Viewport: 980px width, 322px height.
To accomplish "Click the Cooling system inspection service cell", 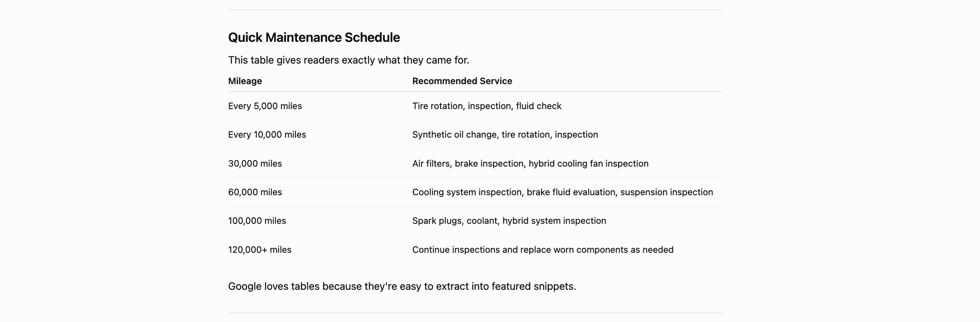I will [x=562, y=192].
